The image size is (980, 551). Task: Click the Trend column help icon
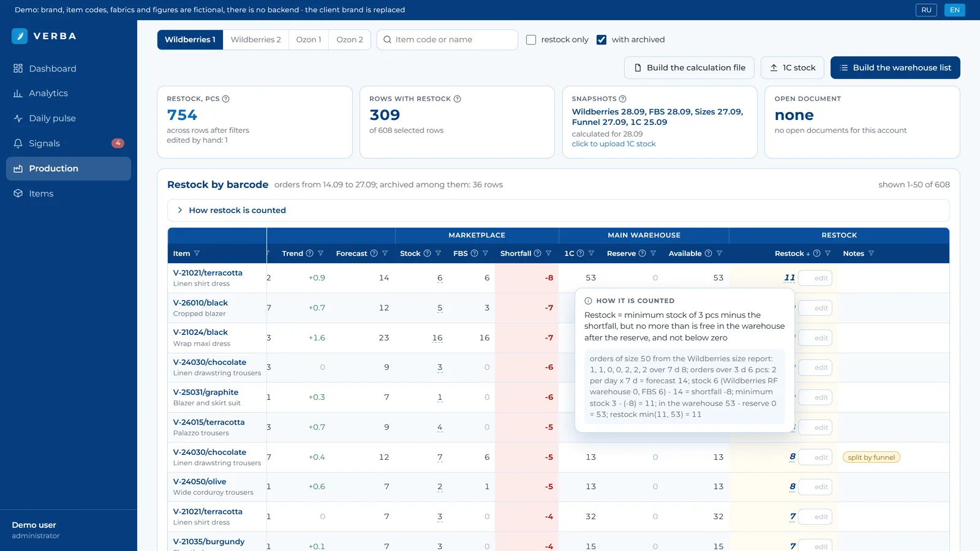tap(309, 253)
